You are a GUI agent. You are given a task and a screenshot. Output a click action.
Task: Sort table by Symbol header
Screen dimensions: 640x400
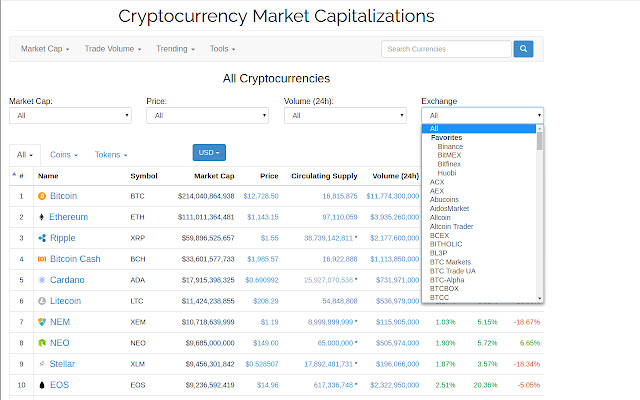(x=144, y=176)
